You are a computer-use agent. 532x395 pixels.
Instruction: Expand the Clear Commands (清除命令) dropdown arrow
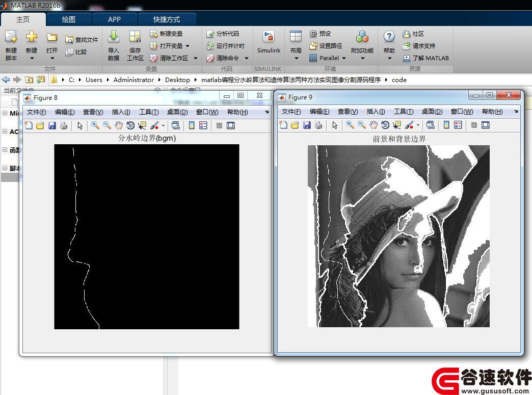[247, 58]
